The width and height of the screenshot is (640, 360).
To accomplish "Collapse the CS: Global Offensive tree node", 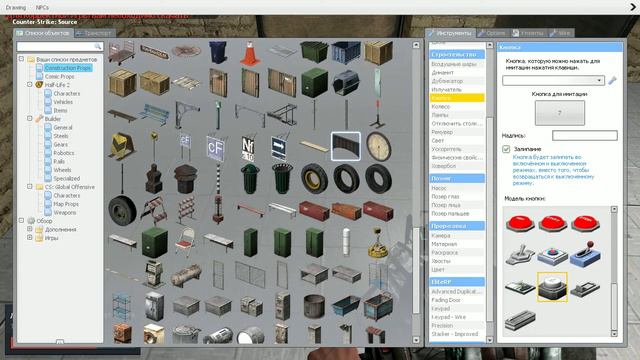I will (30, 187).
